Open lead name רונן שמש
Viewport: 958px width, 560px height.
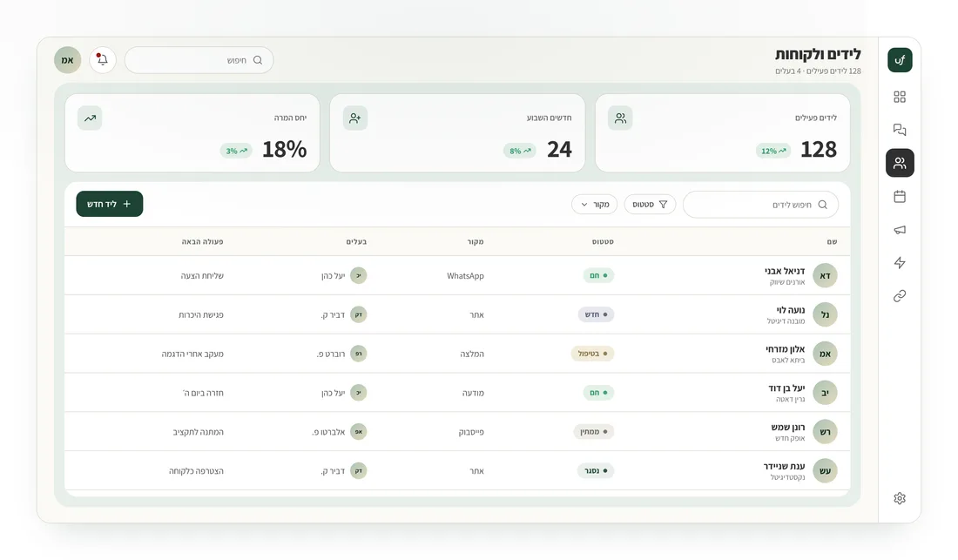(788, 427)
